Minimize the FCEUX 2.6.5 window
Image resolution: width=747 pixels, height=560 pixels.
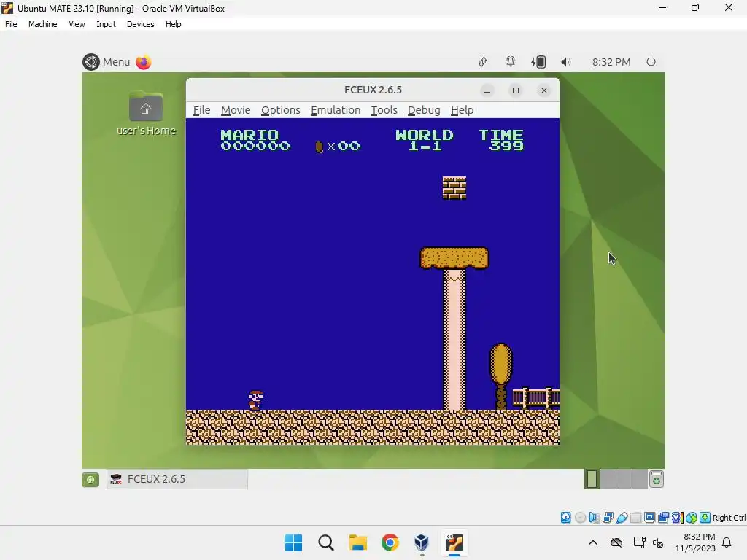487,90
